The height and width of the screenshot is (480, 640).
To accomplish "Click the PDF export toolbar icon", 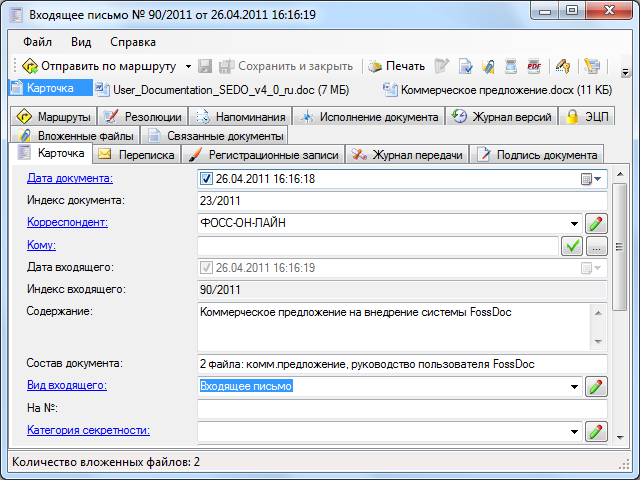I will click(534, 66).
